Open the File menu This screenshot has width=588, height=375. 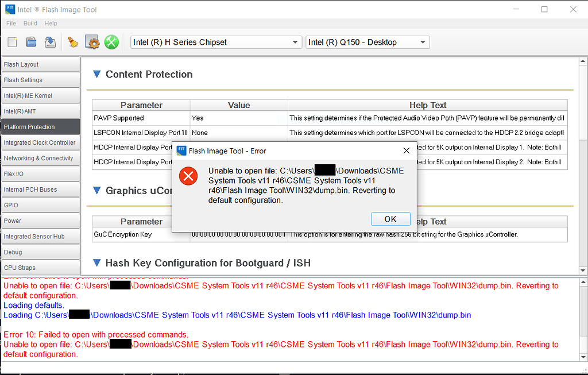point(11,24)
